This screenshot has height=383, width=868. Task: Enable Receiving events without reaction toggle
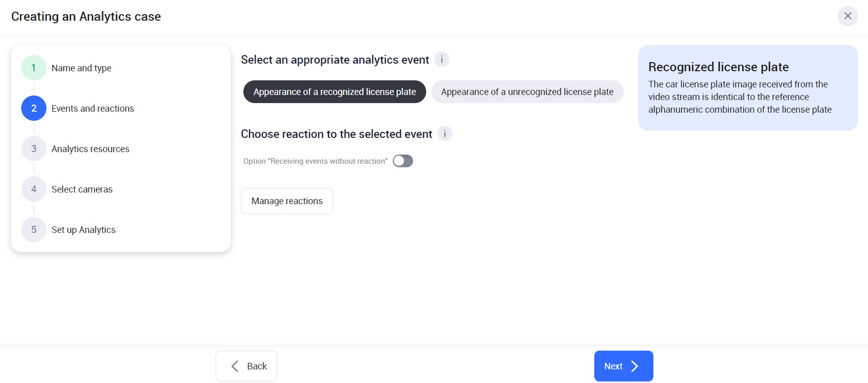click(x=403, y=161)
